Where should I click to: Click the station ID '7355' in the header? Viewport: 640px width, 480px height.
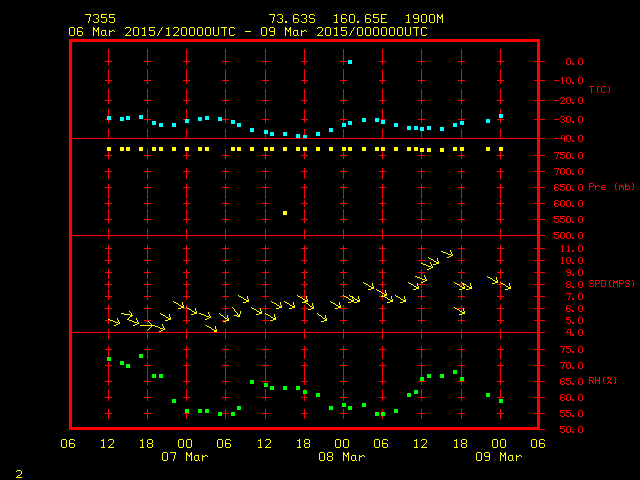100,19
